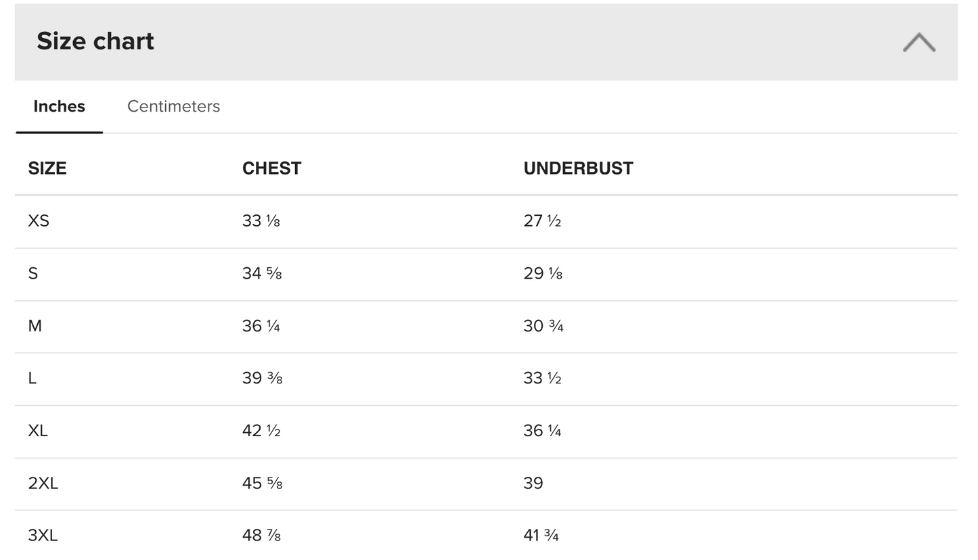Click the 36 ¼ chest measurement for M
Viewport: 978px width, 560px height.
(261, 326)
